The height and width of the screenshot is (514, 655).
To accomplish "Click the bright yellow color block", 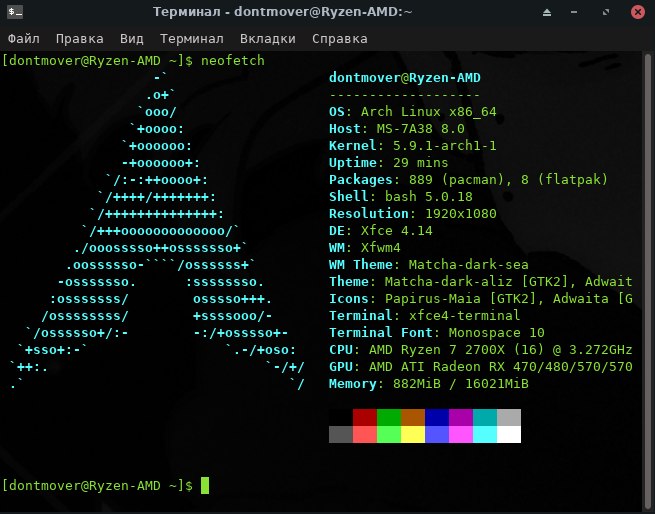I will [413, 434].
